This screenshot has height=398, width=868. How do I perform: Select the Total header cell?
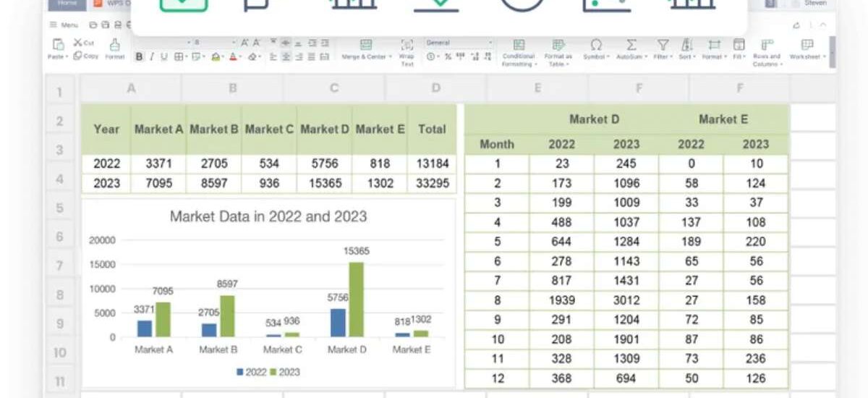point(432,130)
